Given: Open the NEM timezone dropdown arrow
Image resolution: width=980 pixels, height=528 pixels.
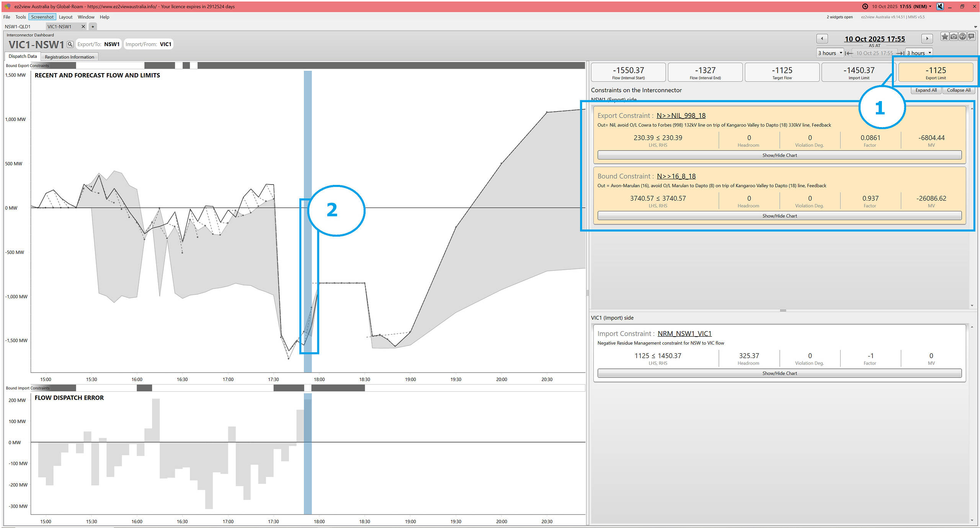Looking at the screenshot, I should (930, 7).
